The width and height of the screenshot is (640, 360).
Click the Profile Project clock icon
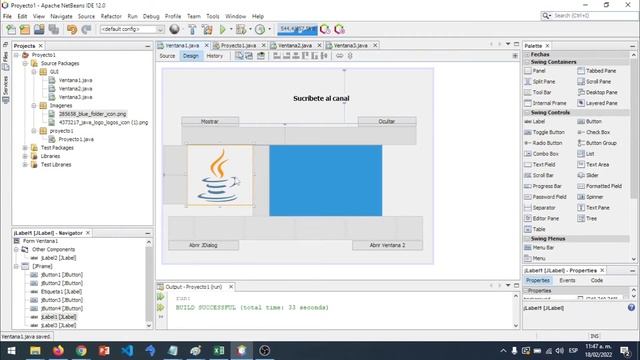click(260, 29)
